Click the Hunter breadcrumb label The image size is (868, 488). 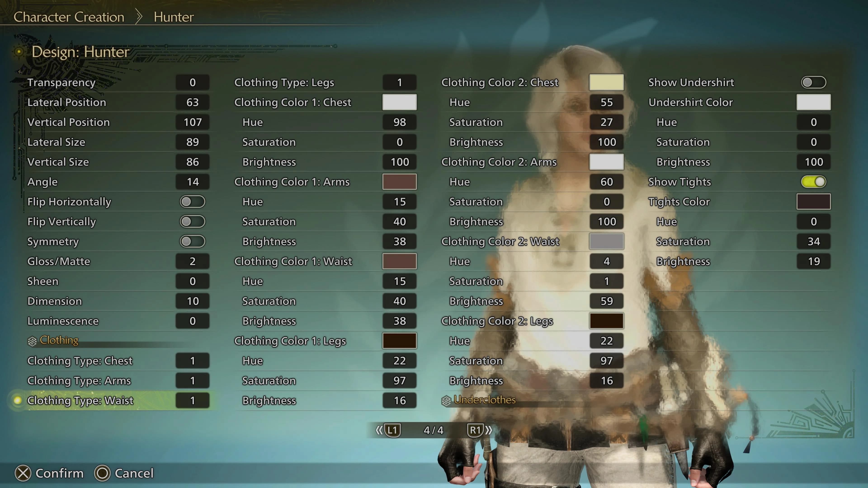coord(173,16)
